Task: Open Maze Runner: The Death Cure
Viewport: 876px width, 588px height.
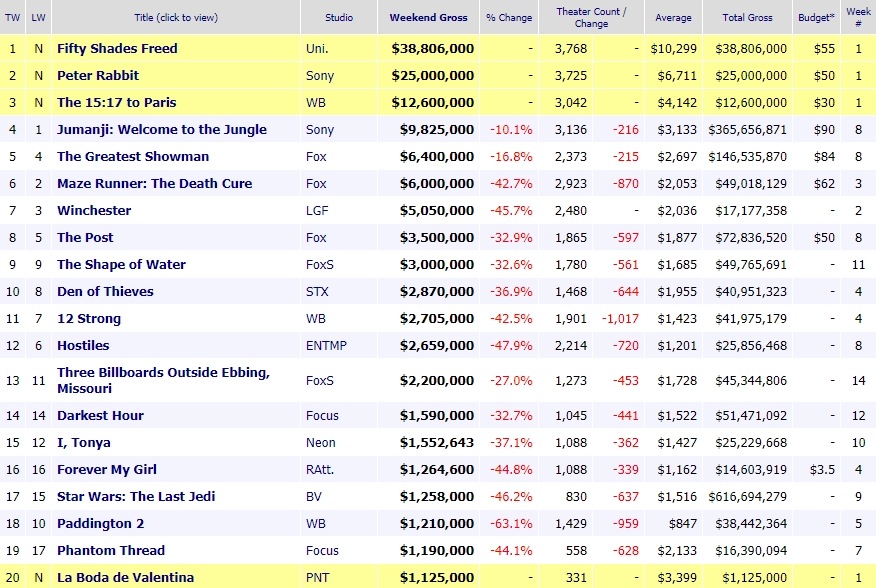Action: click(155, 183)
